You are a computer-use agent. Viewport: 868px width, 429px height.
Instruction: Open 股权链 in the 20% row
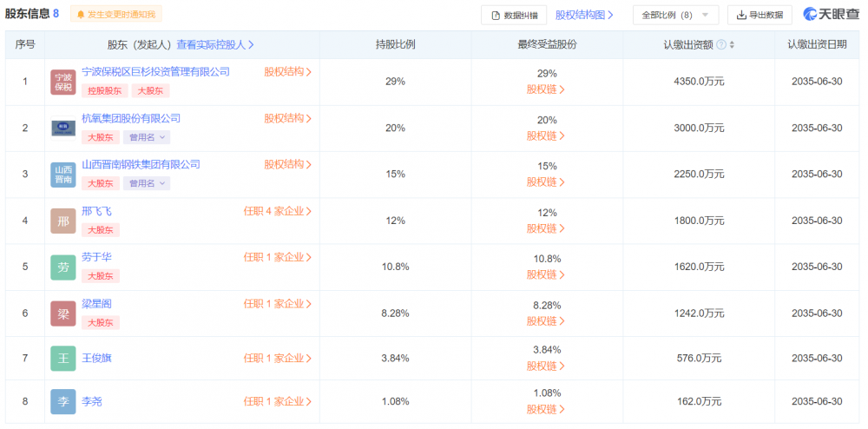(546, 135)
